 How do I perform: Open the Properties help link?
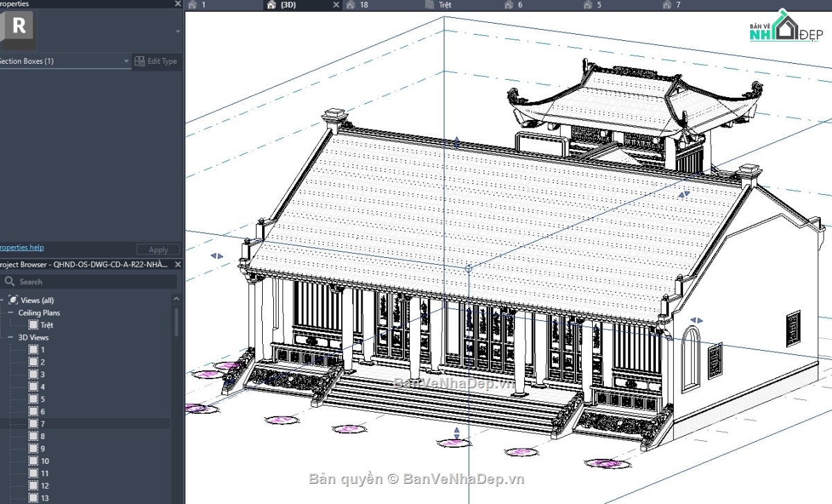(x=21, y=247)
